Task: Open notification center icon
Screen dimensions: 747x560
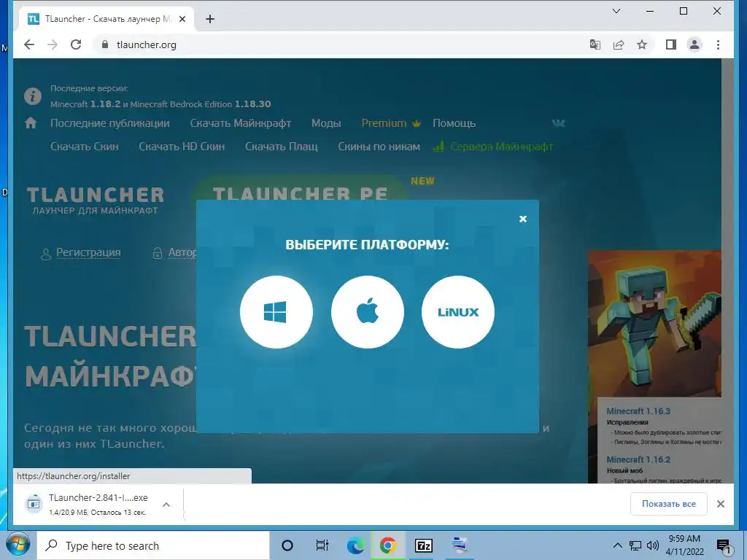Action: (724, 547)
